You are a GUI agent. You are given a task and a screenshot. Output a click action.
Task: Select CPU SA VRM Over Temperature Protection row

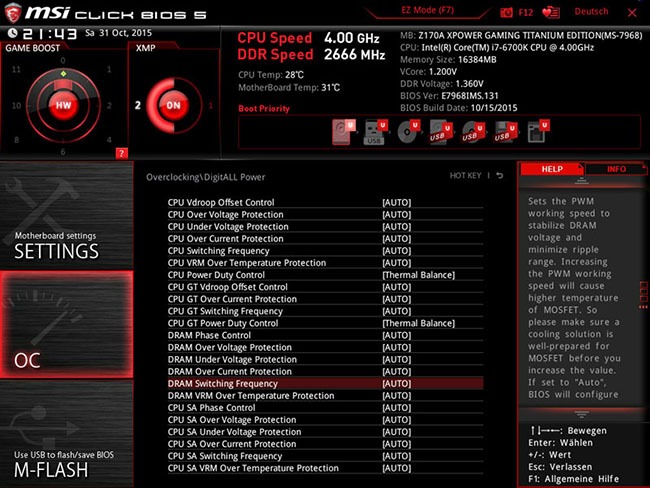pyautogui.click(x=325, y=468)
